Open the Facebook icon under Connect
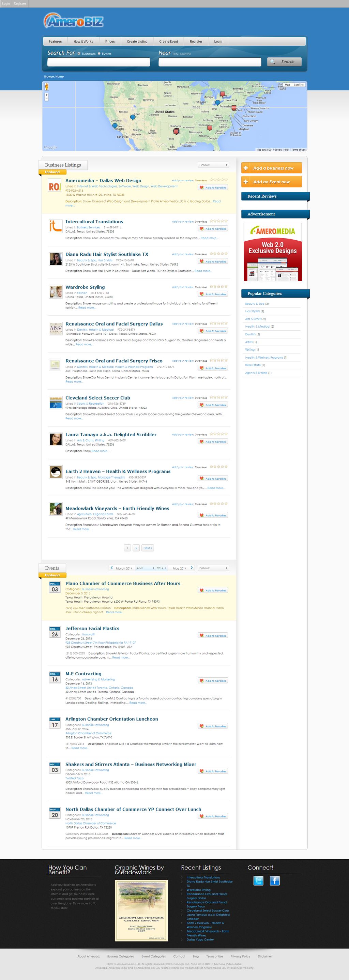 (x=274, y=880)
